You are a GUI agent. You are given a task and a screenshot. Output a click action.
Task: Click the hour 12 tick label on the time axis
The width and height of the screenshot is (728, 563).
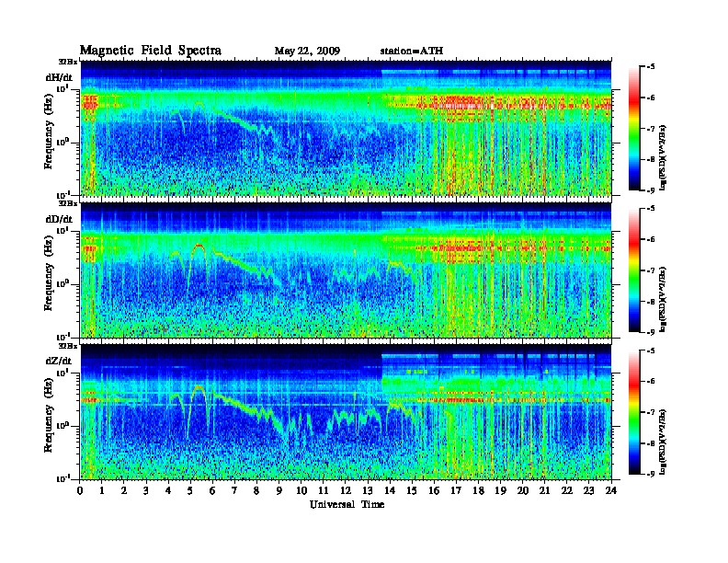(x=346, y=490)
